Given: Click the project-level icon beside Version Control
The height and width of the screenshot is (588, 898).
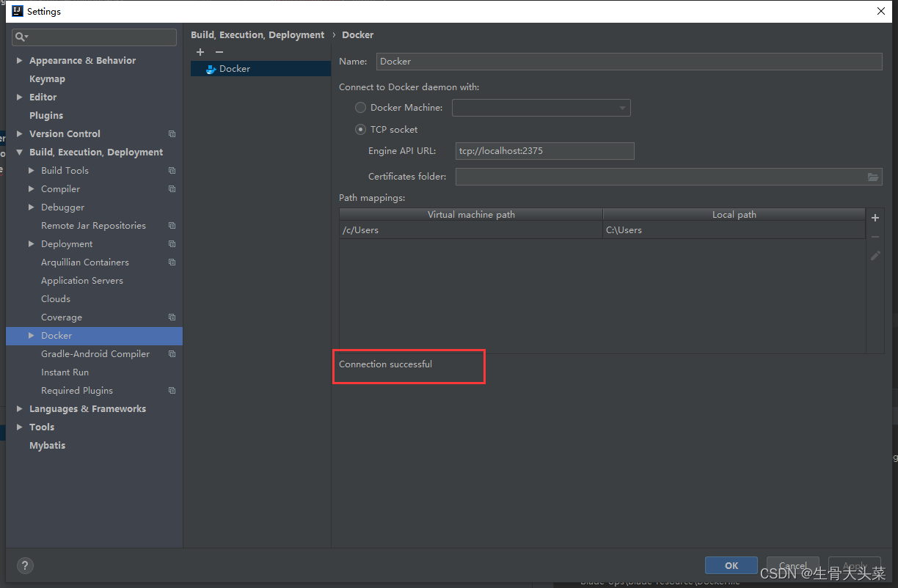Looking at the screenshot, I should (172, 134).
